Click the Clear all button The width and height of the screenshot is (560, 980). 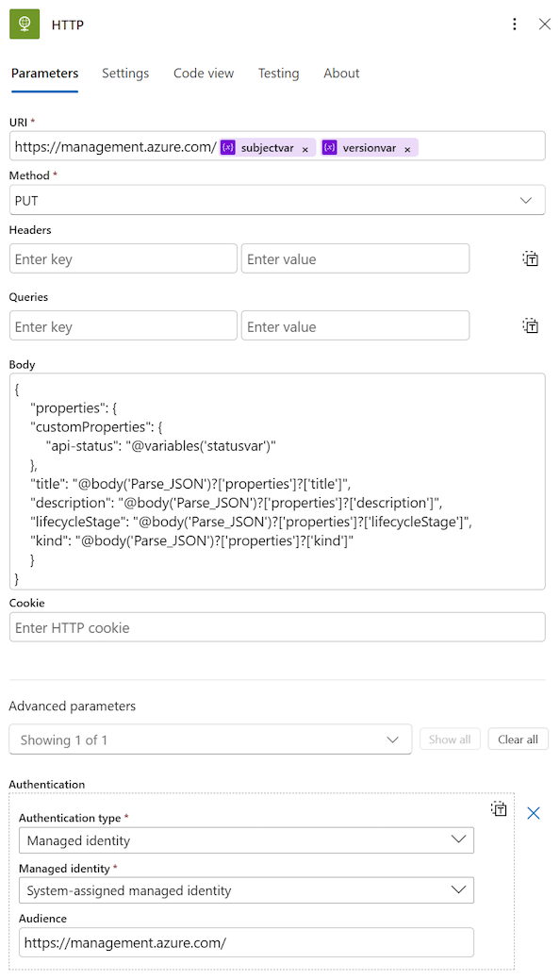click(x=518, y=739)
